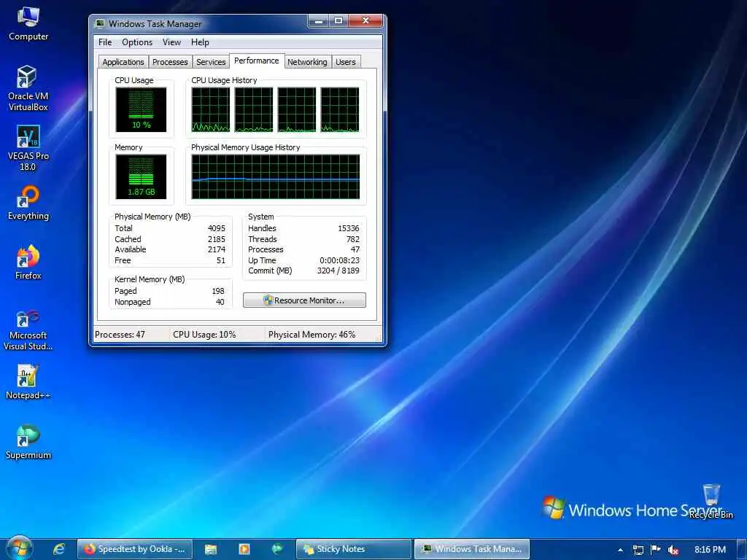The image size is (747, 560).
Task: Click the green globe taskbar icon
Action: coord(276,549)
